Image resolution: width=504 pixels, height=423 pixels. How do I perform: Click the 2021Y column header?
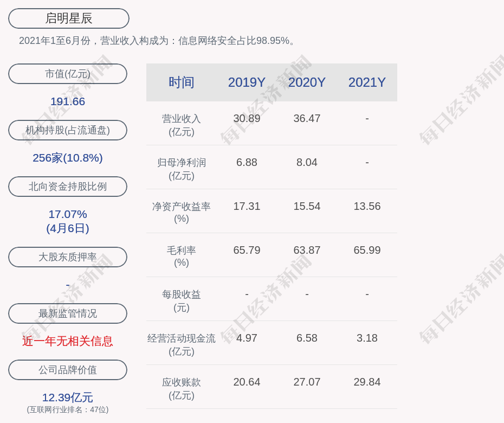367,82
